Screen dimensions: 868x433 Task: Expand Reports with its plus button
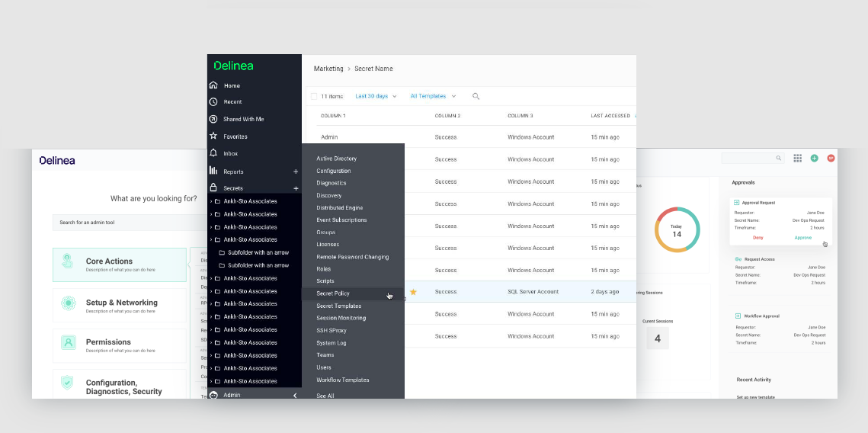coord(296,172)
